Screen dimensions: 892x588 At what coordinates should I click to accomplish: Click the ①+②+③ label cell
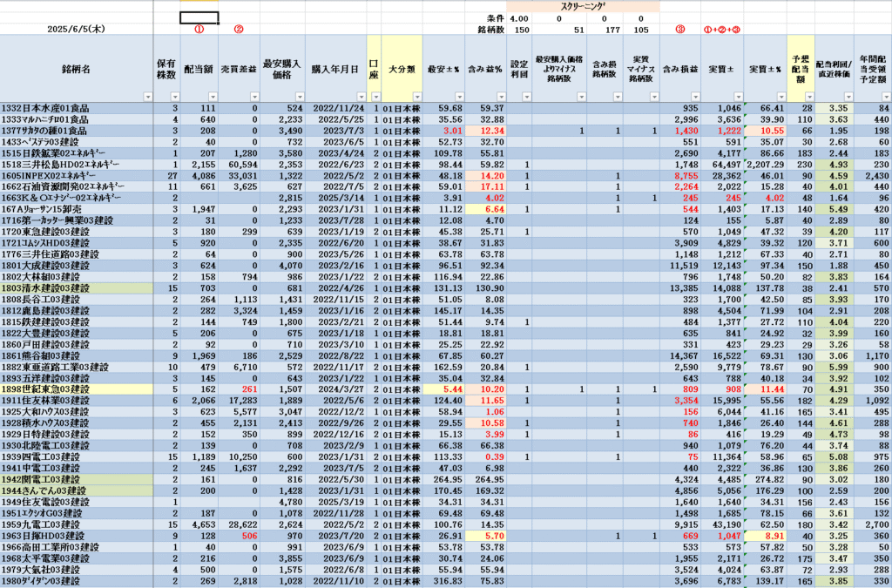click(x=722, y=30)
